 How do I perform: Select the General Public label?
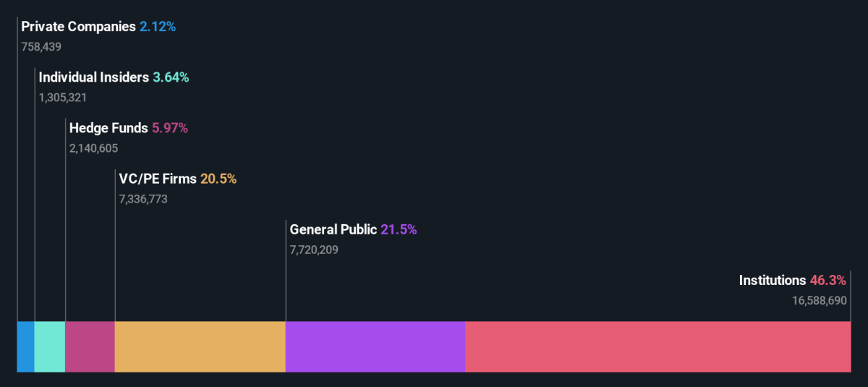click(333, 229)
